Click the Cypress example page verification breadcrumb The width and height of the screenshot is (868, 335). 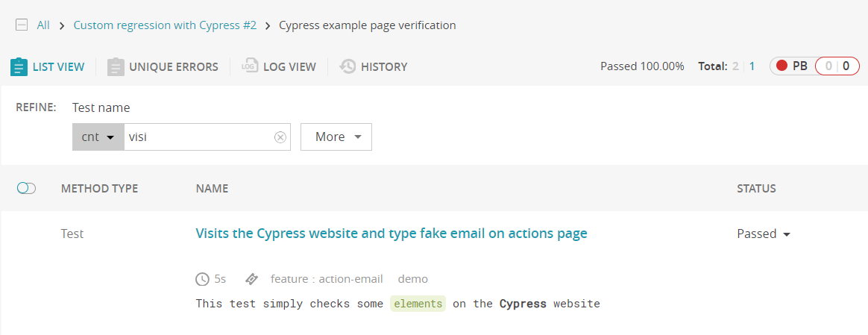coord(368,25)
